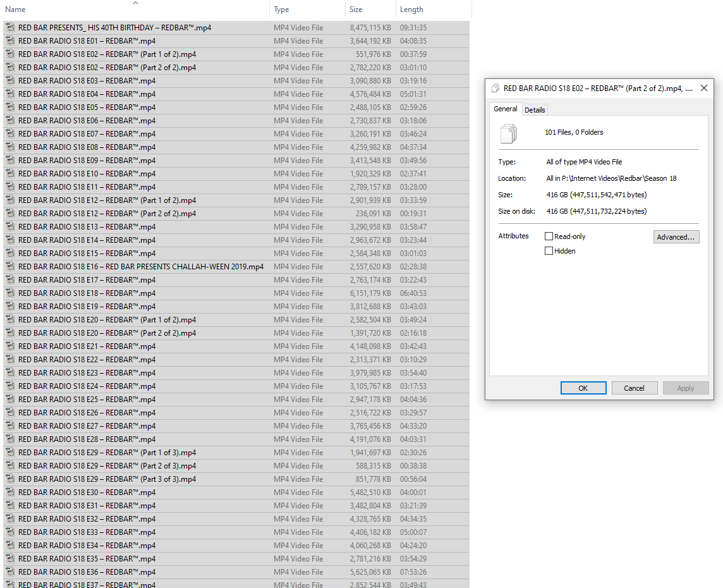
Task: Click the file icon of S18 E07
Action: [10, 134]
